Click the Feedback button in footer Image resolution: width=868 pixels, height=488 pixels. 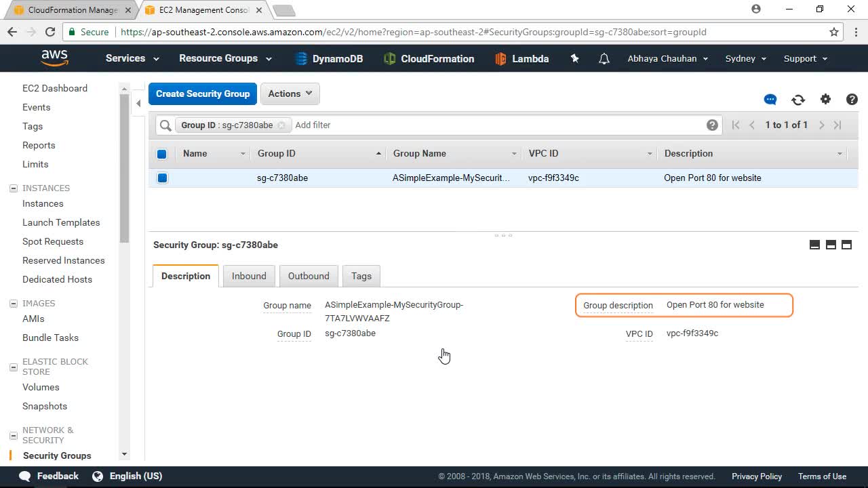(49, 476)
